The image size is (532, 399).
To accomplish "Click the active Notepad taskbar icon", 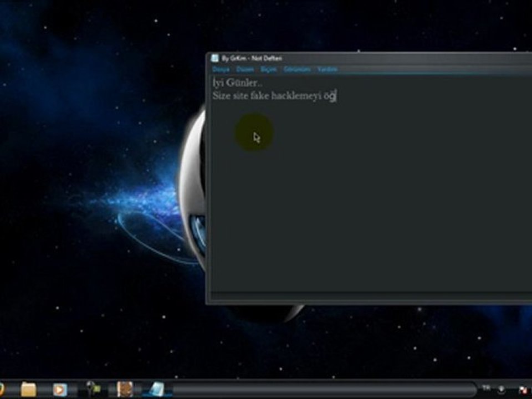I will click(x=157, y=389).
